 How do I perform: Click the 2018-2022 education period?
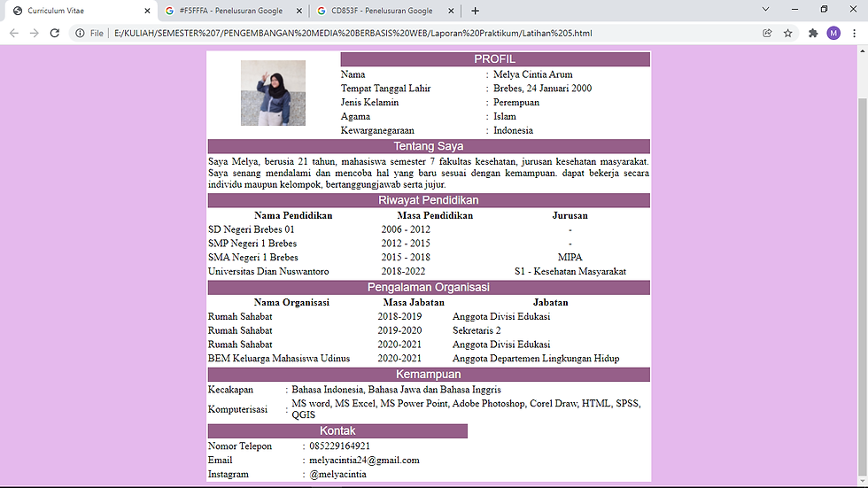pos(403,272)
